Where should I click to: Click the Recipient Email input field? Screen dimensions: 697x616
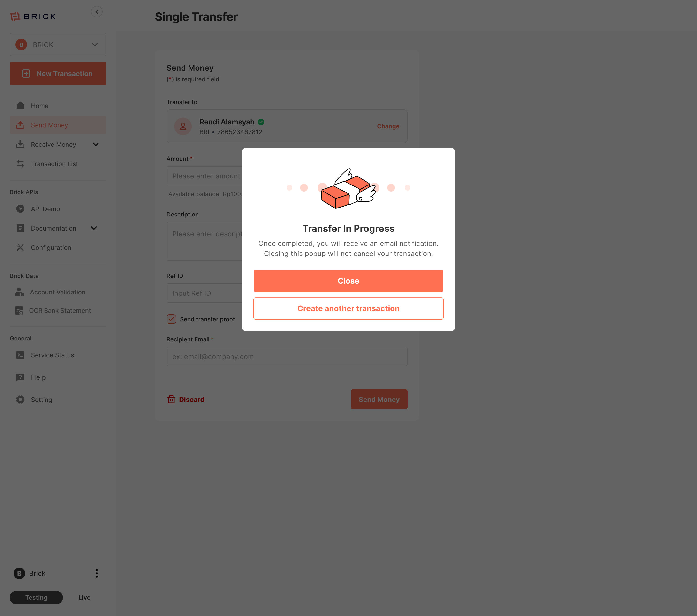(x=287, y=356)
